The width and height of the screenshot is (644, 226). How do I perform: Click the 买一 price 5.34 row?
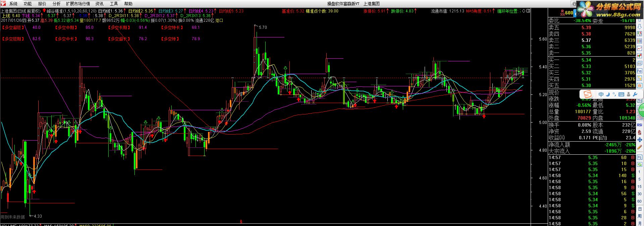tap(592, 60)
